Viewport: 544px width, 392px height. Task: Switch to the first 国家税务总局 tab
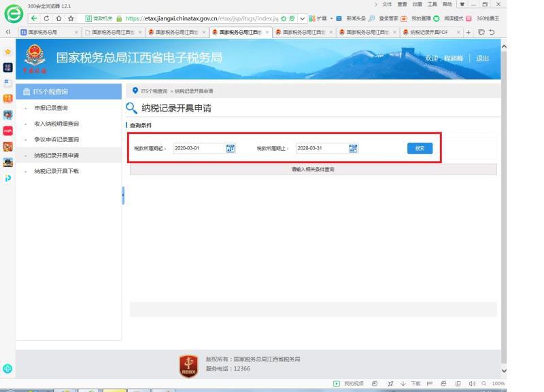click(48, 32)
